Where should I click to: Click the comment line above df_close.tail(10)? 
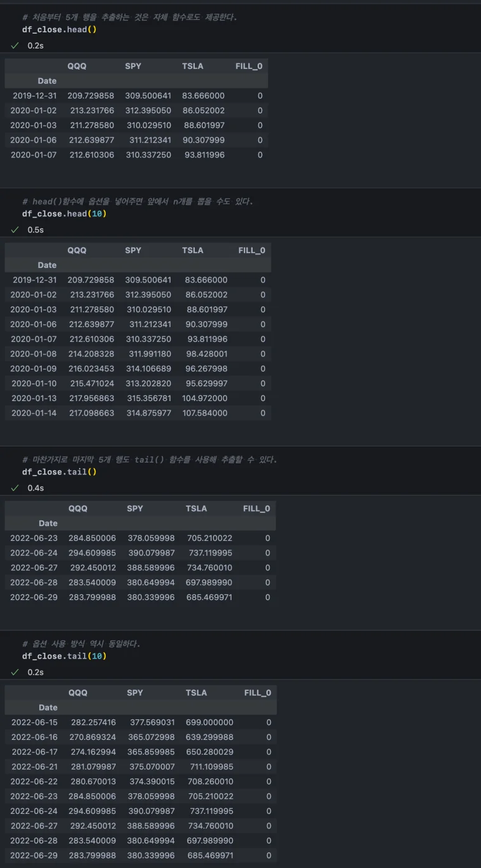81,644
